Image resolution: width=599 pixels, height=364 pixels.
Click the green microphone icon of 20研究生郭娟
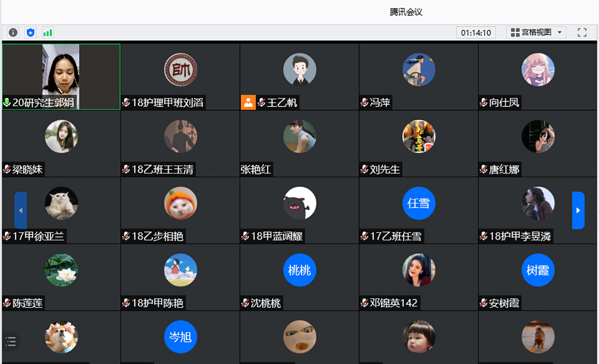pyautogui.click(x=7, y=103)
